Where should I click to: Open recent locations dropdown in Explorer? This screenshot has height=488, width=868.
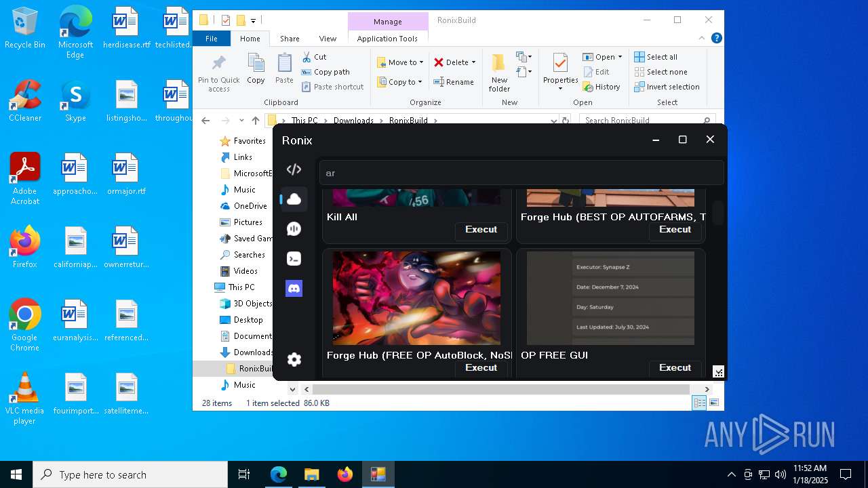[x=241, y=121]
